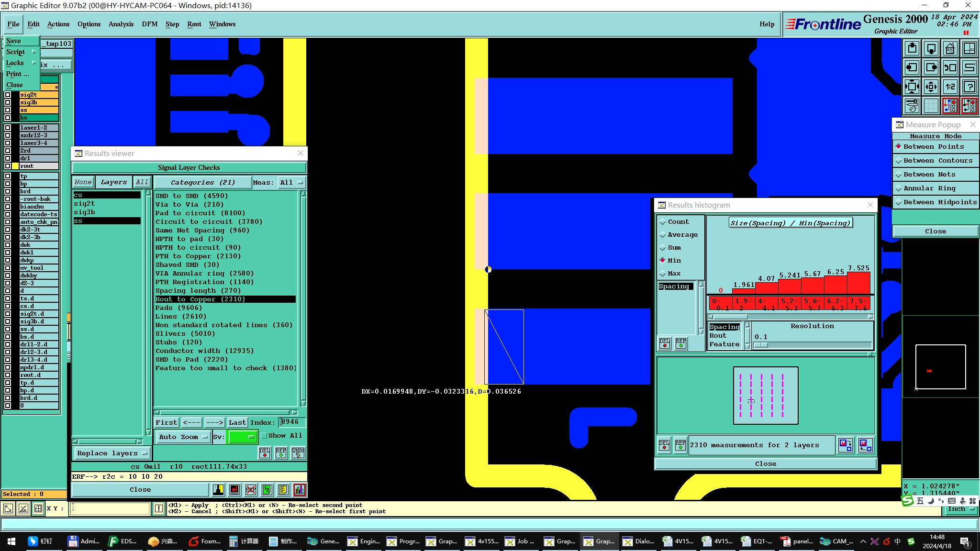Click the 1:2 zoom scale icon

pyautogui.click(x=950, y=87)
